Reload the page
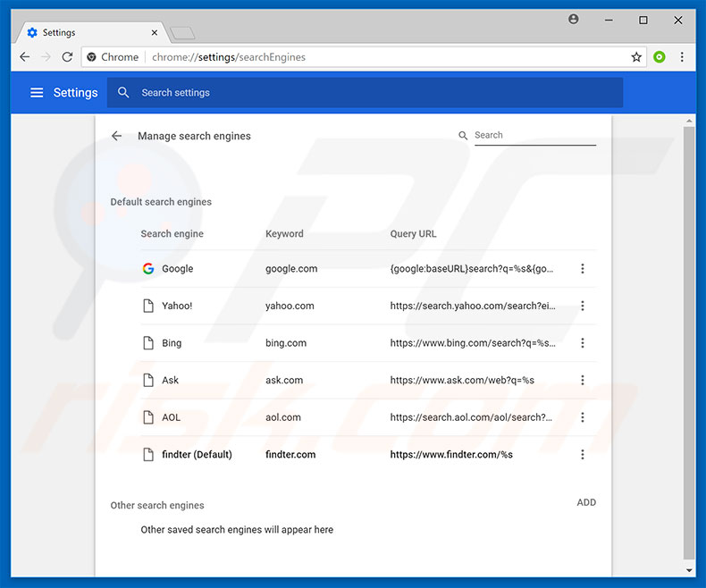 pos(67,57)
